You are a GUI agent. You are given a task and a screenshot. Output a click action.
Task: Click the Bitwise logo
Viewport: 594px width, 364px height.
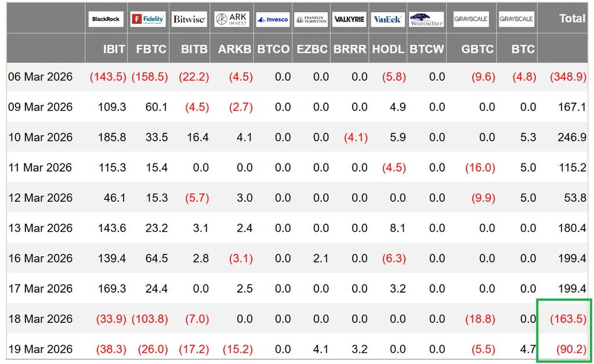point(190,19)
